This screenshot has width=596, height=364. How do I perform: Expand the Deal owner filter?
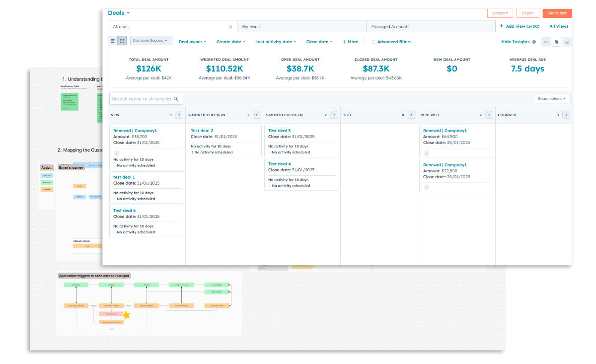[192, 42]
